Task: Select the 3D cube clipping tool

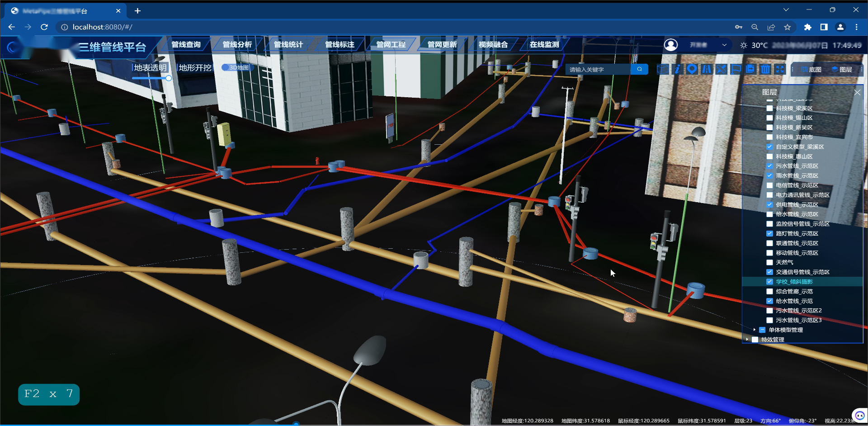Action: [x=662, y=69]
